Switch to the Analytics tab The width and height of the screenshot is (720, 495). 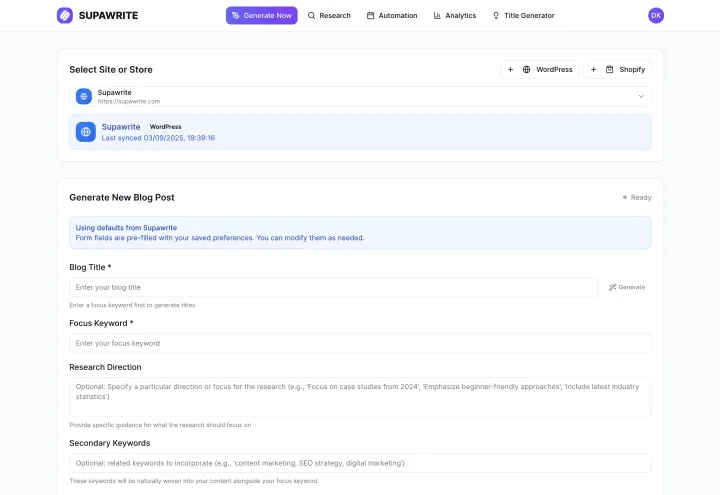pyautogui.click(x=455, y=16)
